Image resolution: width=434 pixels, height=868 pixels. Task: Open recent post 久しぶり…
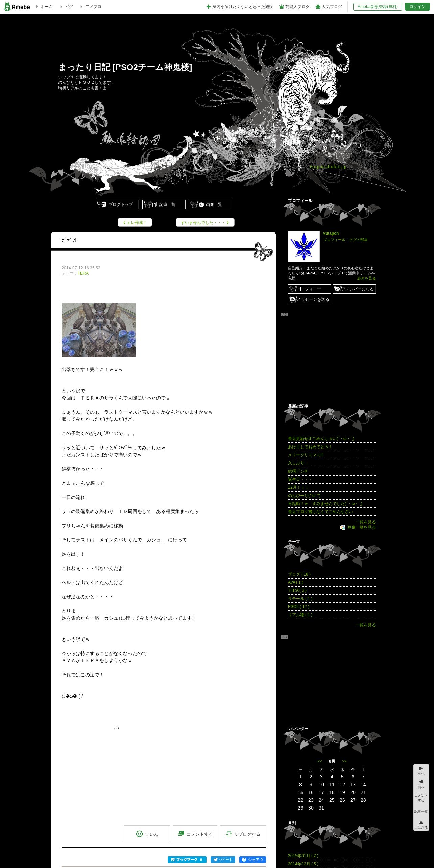pos(297,463)
